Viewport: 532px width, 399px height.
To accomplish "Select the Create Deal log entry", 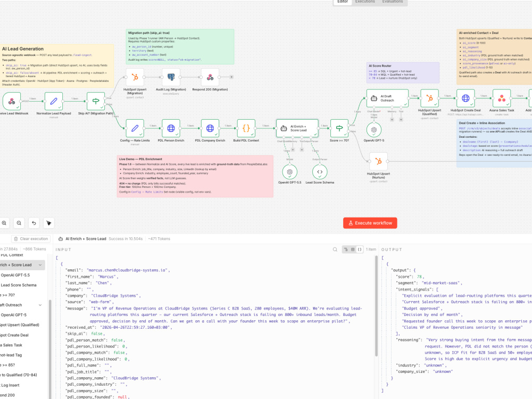I will point(14,335).
